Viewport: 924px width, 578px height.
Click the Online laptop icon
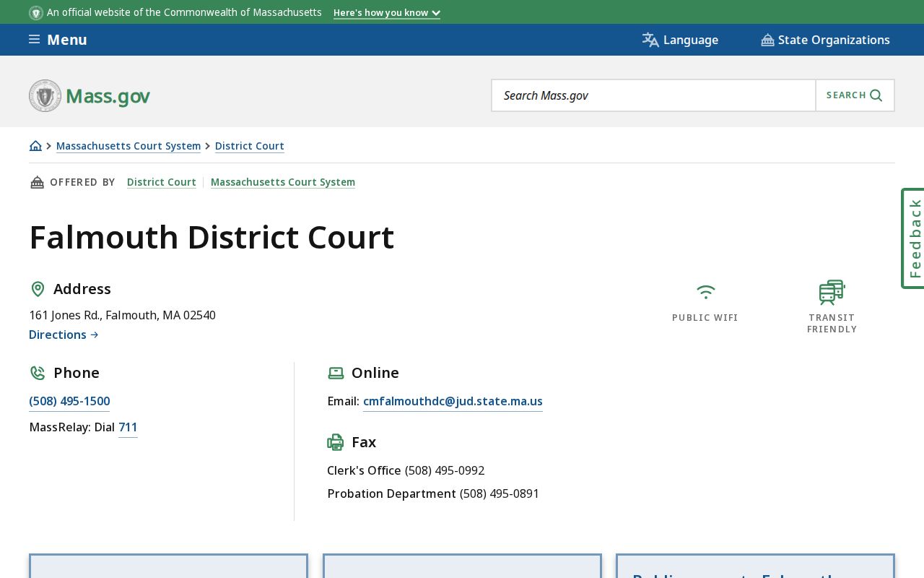tap(336, 373)
